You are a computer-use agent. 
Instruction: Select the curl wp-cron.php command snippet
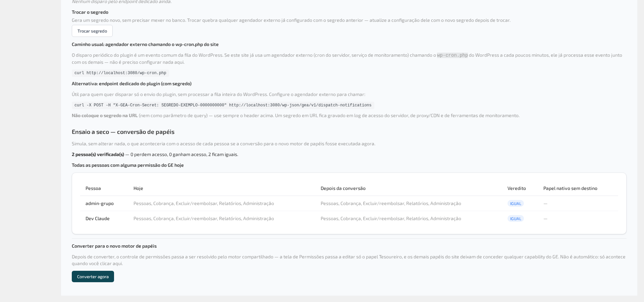pos(120,73)
